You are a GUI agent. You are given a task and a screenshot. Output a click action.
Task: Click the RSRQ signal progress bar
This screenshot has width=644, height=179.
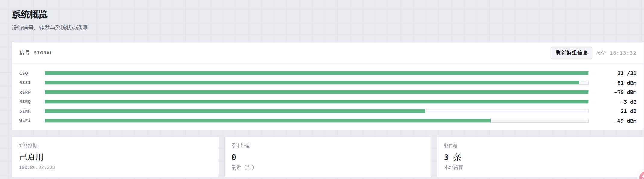point(317,102)
